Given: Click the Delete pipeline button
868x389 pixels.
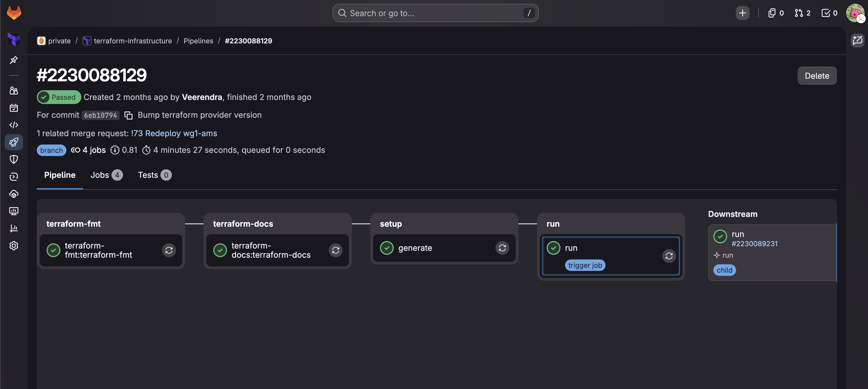Looking at the screenshot, I should pos(817,76).
